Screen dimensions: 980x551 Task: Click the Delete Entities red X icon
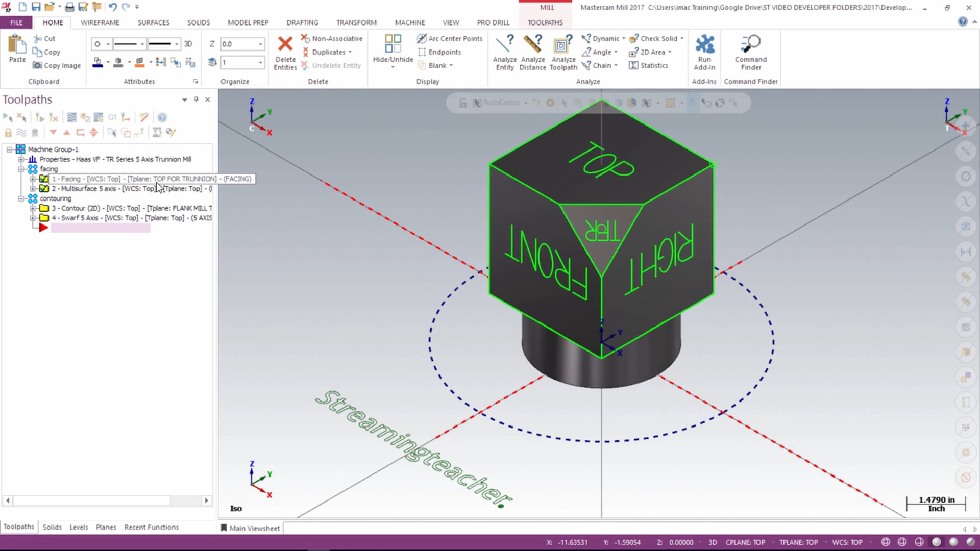coord(285,43)
